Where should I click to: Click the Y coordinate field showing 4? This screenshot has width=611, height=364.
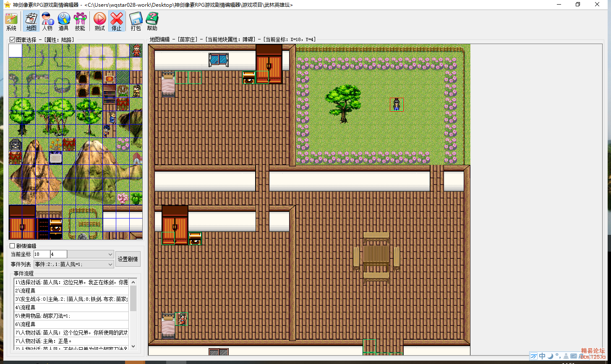click(58, 254)
